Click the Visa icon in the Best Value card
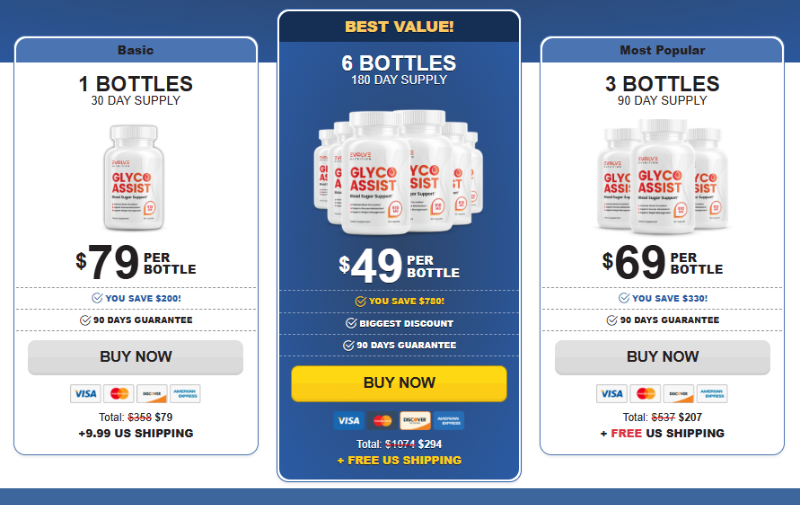Viewport: 800px width, 505px height. 349,421
